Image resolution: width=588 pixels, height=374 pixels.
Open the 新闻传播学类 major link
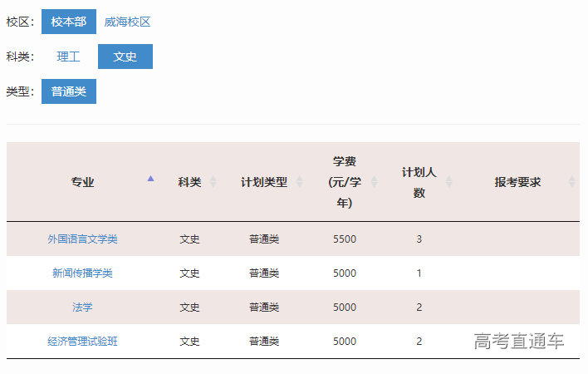tap(82, 273)
